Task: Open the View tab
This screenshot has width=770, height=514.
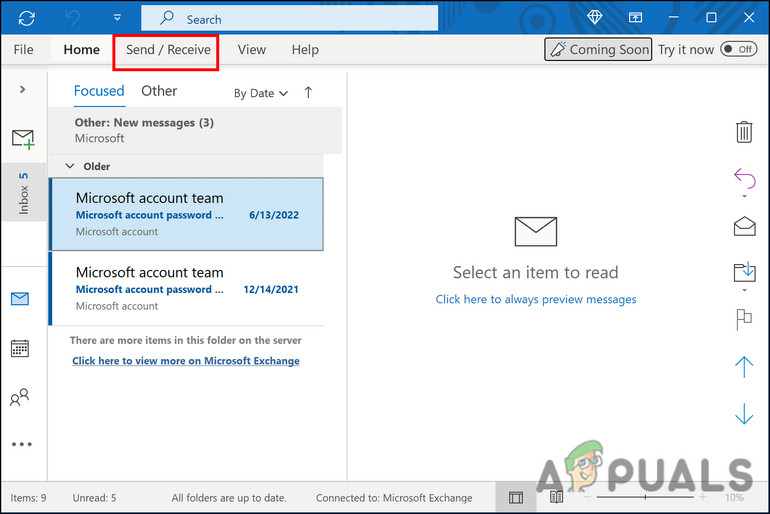Action: tap(251, 50)
